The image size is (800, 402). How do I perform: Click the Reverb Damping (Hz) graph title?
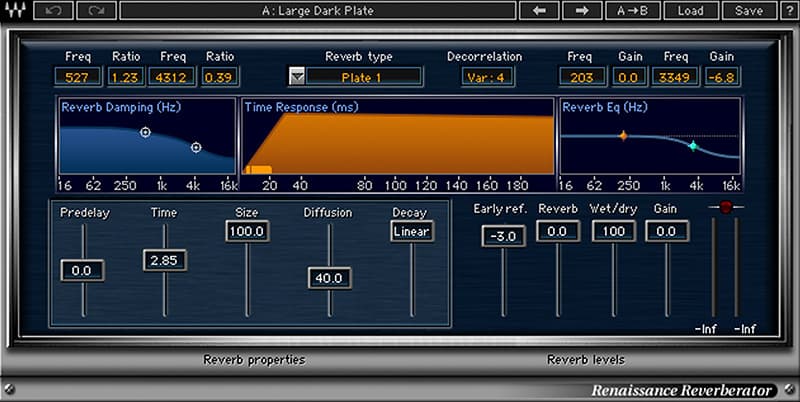click(121, 107)
